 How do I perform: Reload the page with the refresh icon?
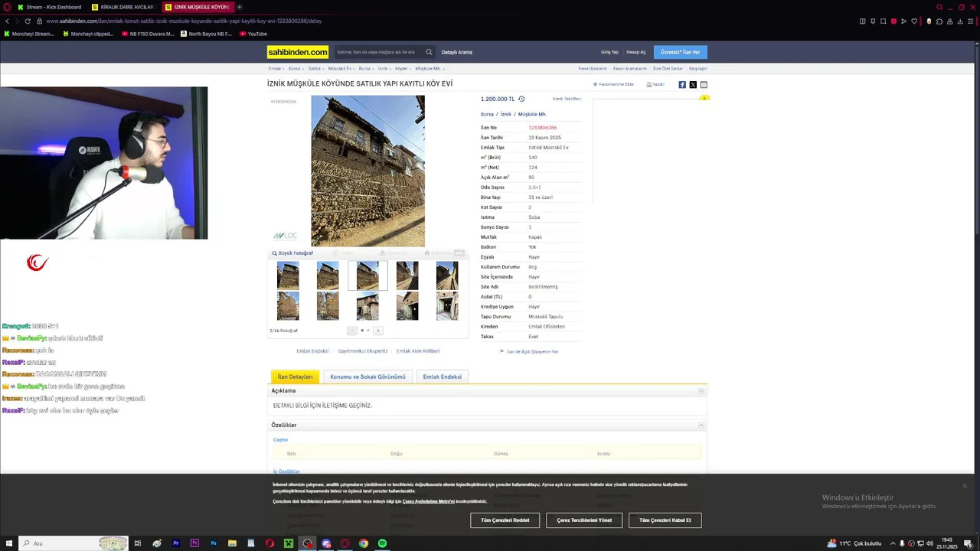click(x=28, y=21)
